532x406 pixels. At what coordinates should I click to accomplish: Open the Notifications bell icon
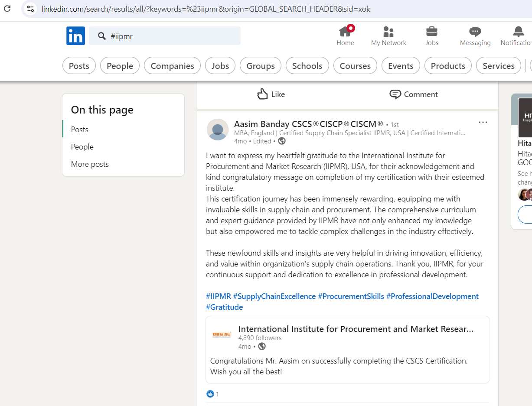tap(518, 32)
